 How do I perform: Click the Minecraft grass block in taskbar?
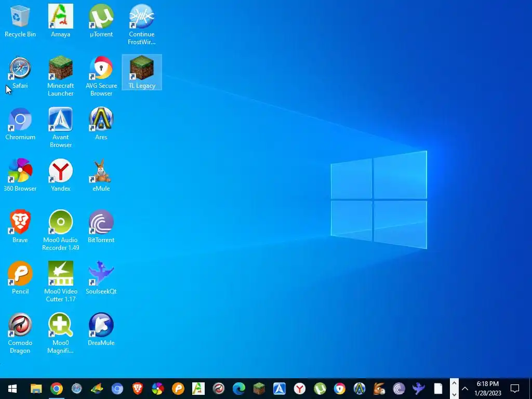259,389
